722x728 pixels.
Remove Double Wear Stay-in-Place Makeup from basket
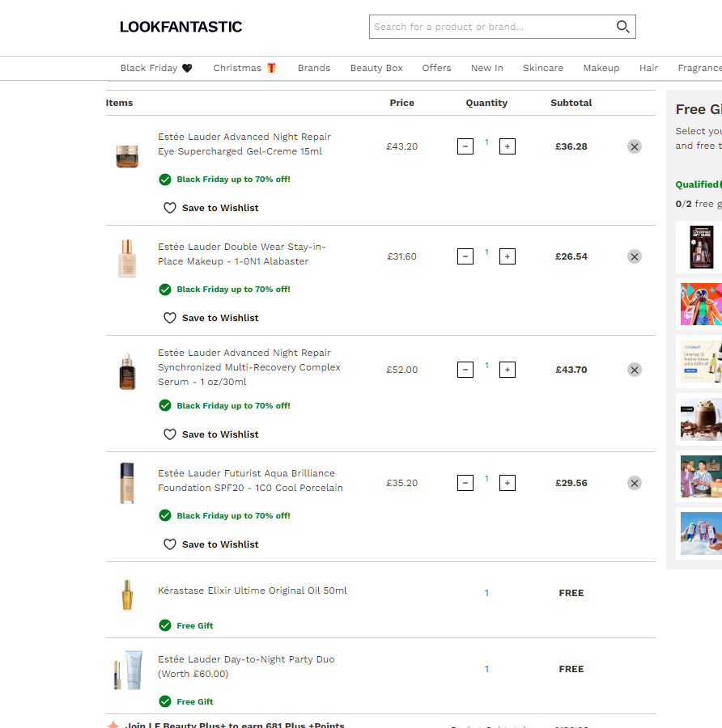click(x=635, y=256)
